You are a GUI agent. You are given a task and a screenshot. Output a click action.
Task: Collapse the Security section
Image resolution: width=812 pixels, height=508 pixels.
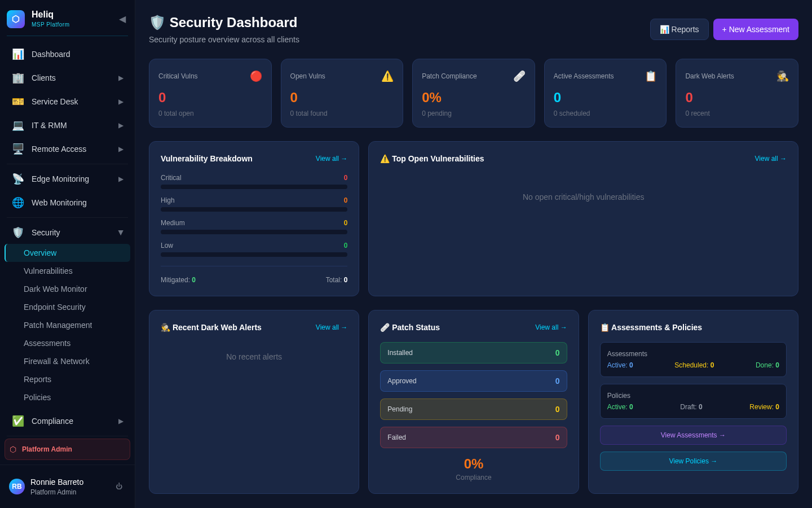(121, 232)
